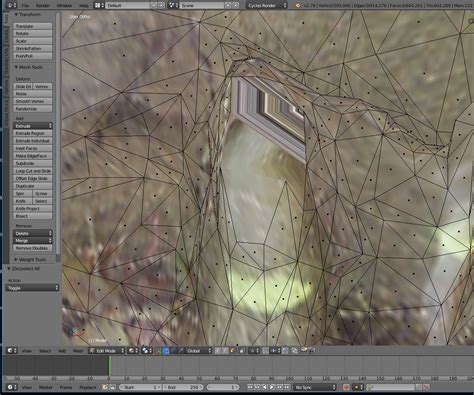Switch to vertex select mode
The height and width of the screenshot is (395, 474).
218,350
